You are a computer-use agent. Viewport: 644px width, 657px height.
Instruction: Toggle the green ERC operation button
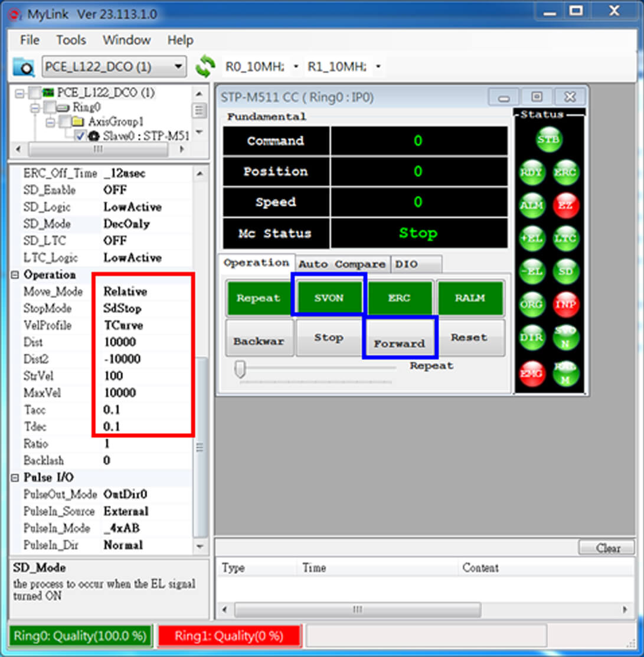pyautogui.click(x=399, y=298)
